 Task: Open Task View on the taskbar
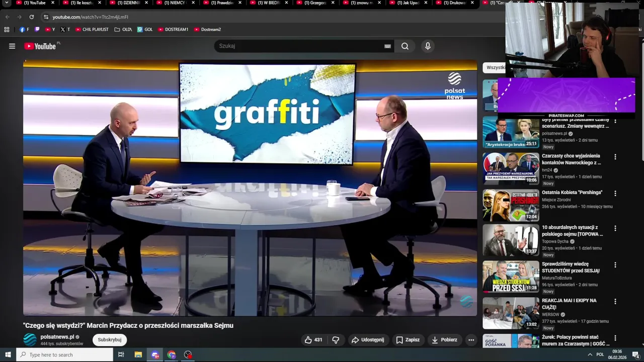(x=121, y=354)
